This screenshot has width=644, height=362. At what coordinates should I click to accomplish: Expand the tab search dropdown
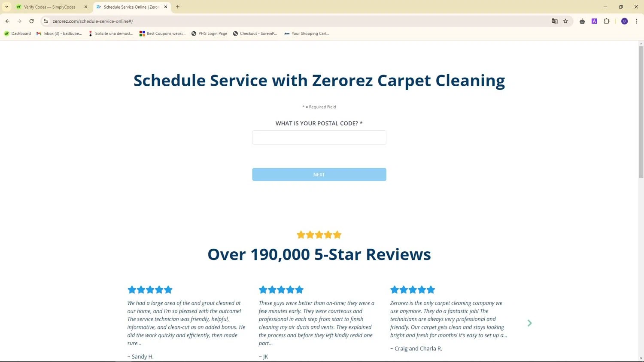click(x=6, y=7)
